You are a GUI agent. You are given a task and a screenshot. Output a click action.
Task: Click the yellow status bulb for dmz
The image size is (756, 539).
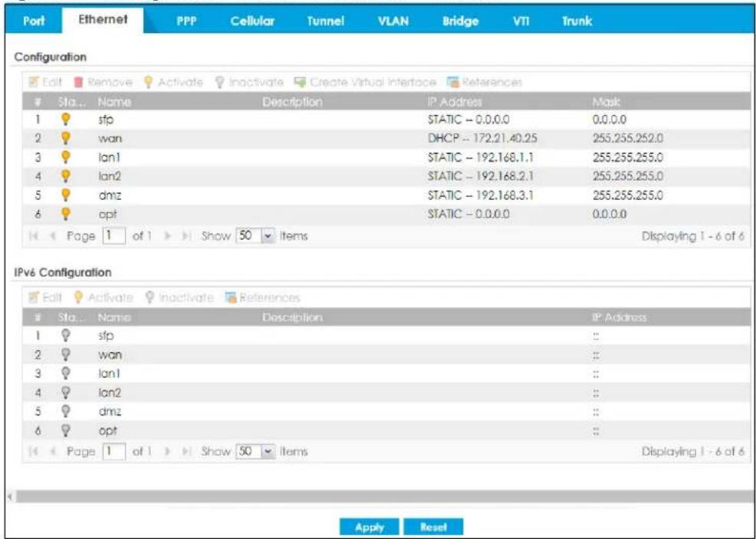pos(66,194)
